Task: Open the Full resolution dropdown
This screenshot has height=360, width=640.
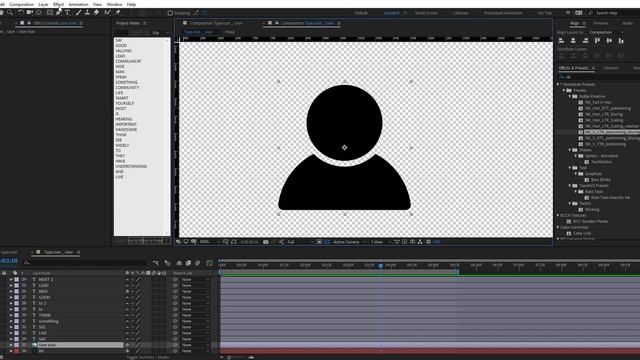Action: pyautogui.click(x=300, y=242)
